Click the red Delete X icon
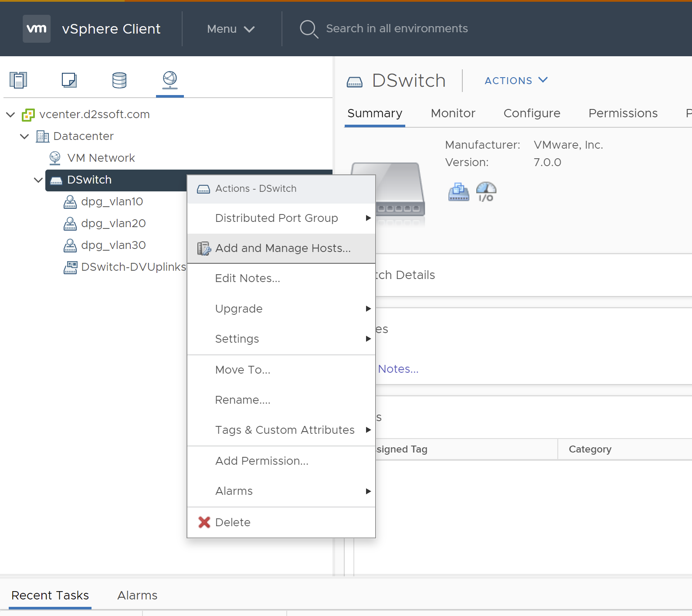Image resolution: width=692 pixels, height=616 pixels. tap(204, 522)
